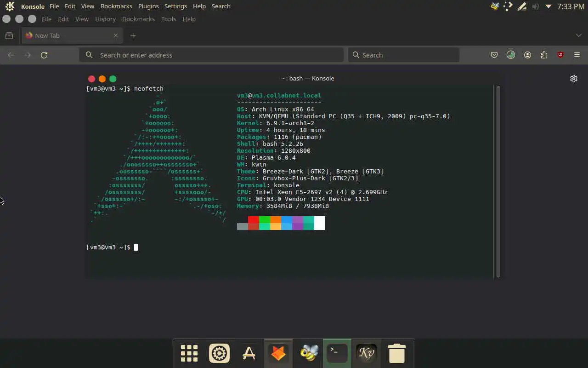This screenshot has width=588, height=368.
Task: Open New Tab personalize gear icon
Action: point(574,79)
